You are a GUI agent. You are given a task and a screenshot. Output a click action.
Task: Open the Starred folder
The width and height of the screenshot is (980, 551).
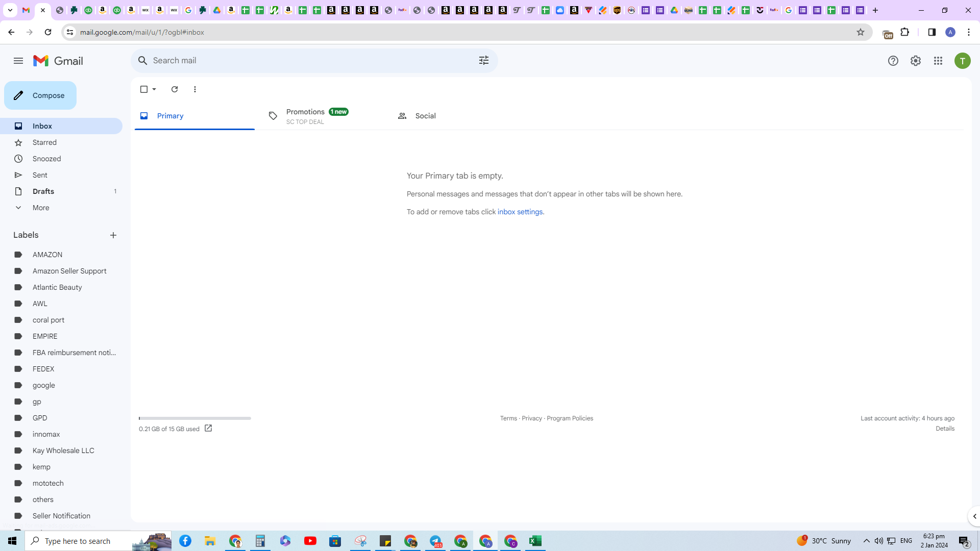[x=61, y=142]
